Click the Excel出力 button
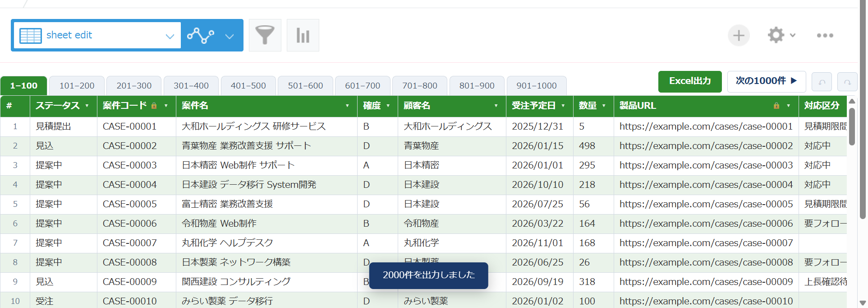The image size is (868, 308). coord(690,81)
